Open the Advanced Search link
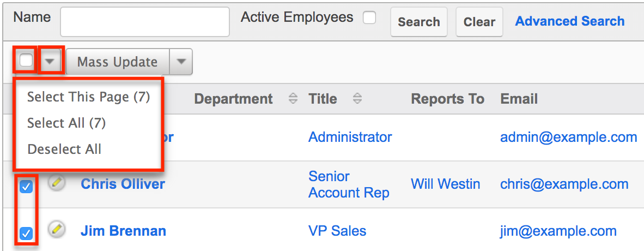The height and width of the screenshot is (251, 644). click(570, 21)
